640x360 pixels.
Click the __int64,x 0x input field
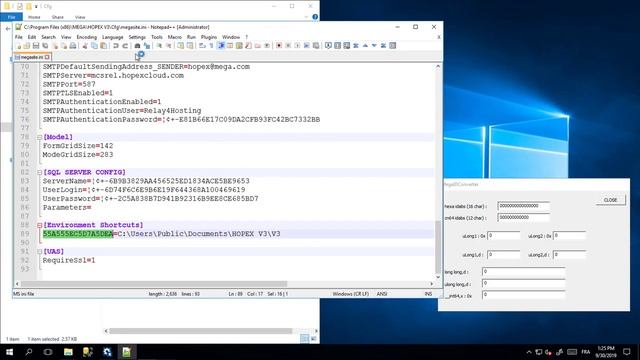pyautogui.click(x=524, y=294)
